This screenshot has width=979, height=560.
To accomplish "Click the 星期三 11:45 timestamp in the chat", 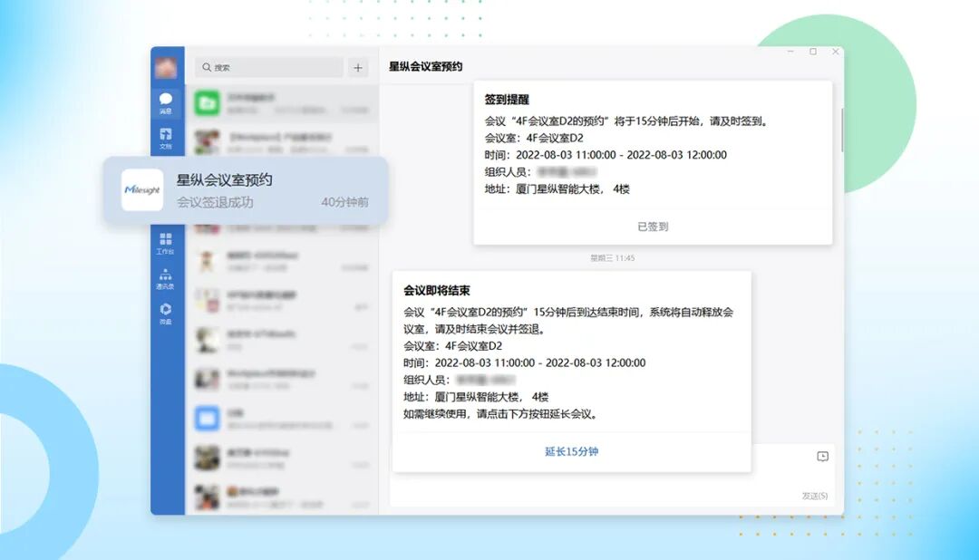I will [x=613, y=258].
